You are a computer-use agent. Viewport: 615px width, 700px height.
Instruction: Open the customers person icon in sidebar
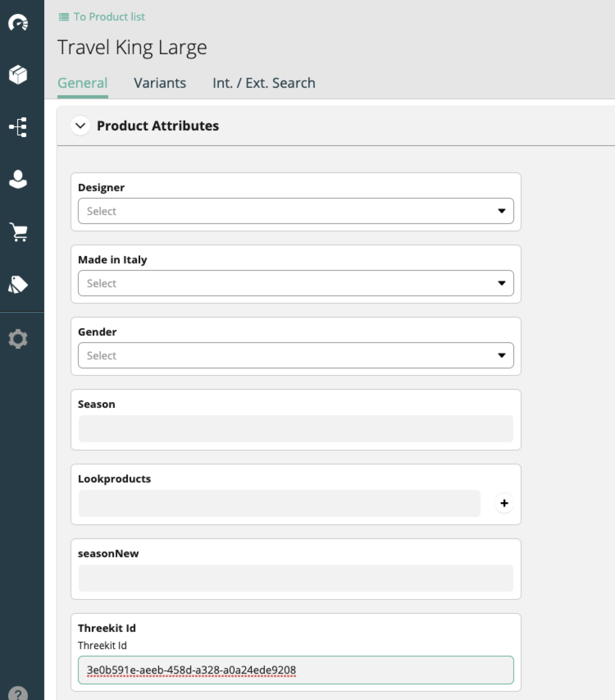click(x=18, y=179)
